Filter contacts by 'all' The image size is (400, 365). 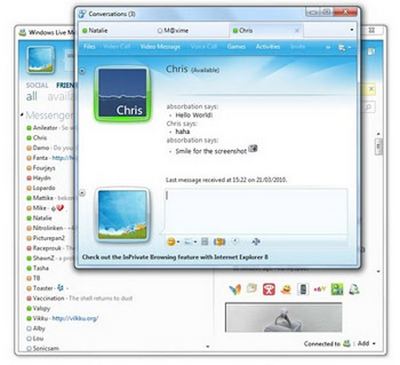point(32,97)
